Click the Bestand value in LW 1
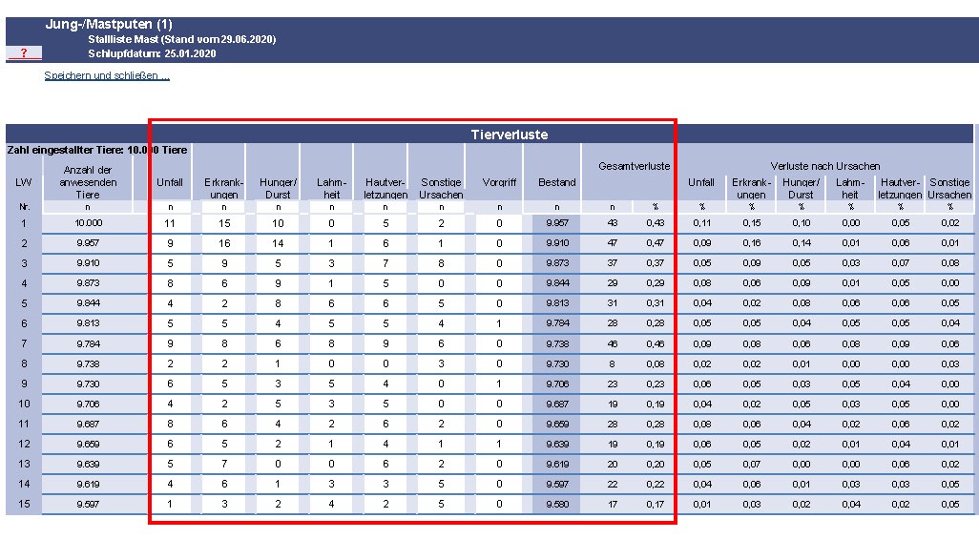 pyautogui.click(x=556, y=223)
